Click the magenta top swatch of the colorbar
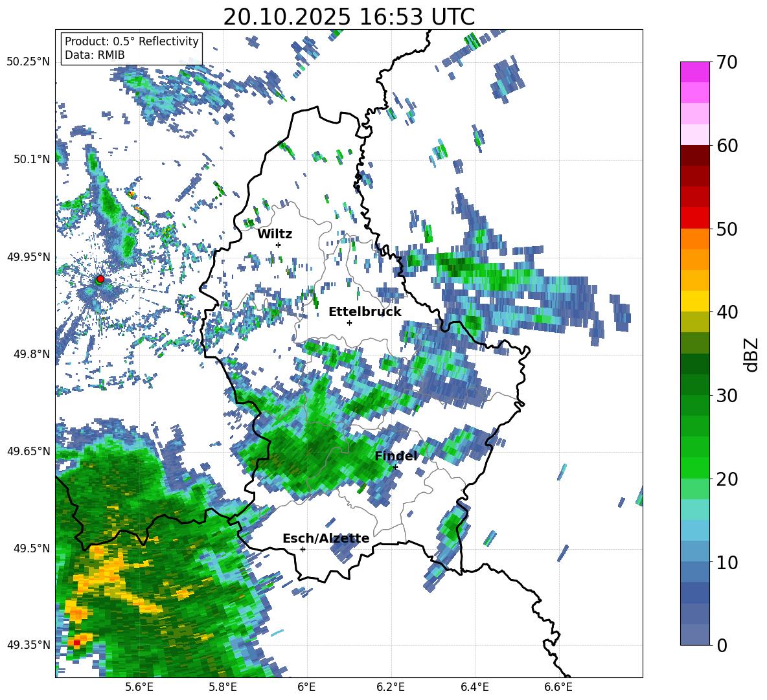 tap(694, 72)
